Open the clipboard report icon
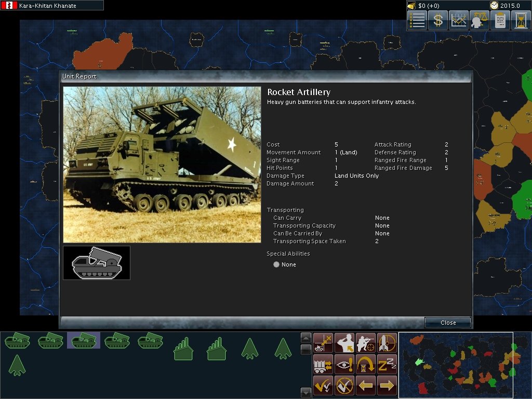 (x=500, y=20)
